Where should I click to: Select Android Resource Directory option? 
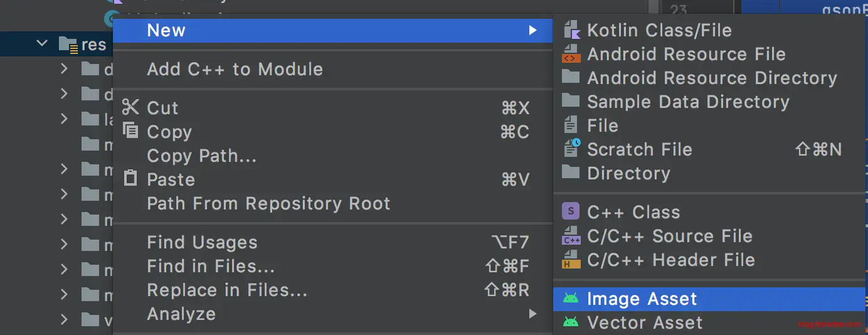(712, 78)
